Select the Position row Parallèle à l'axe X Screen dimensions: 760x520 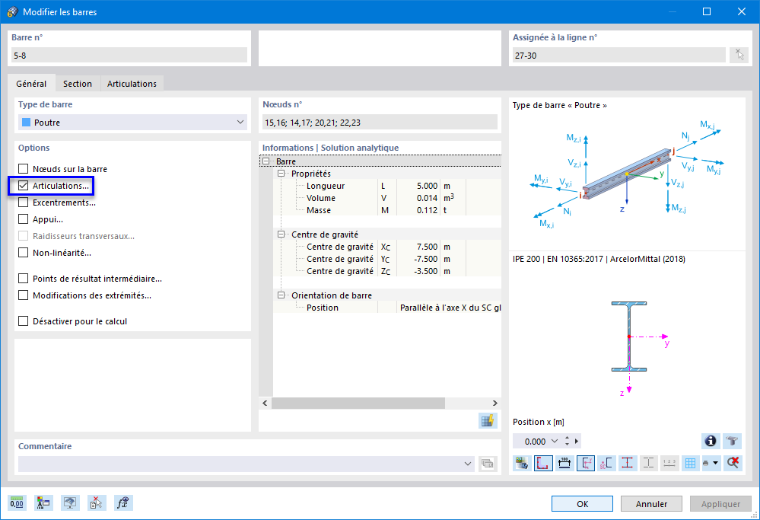point(450,307)
